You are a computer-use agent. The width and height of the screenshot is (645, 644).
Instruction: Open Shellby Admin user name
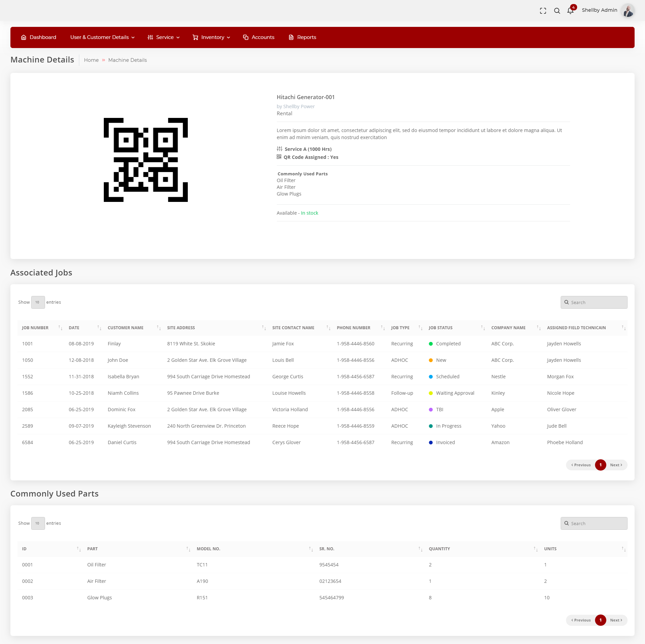coord(599,10)
